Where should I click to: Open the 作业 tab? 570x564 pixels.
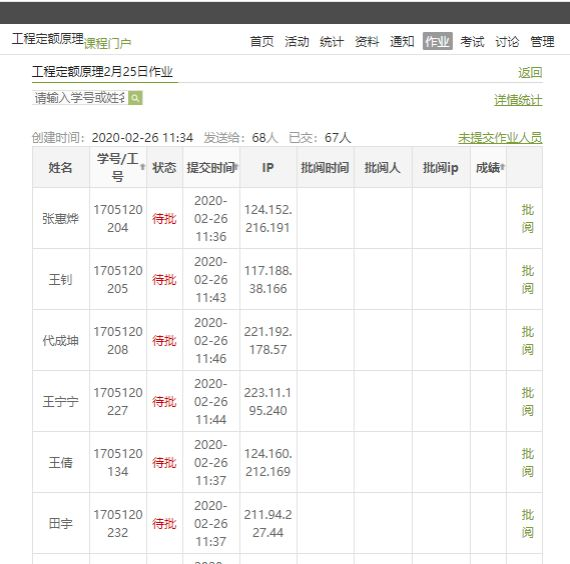click(437, 41)
